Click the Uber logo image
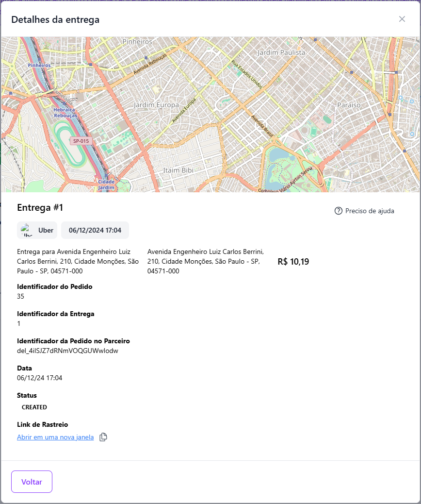This screenshot has height=504, width=421. 27,230
